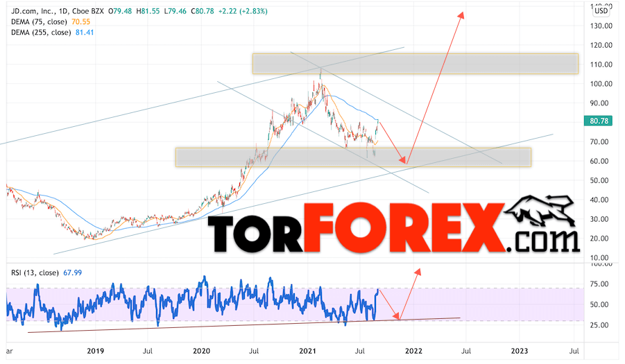Click the RSI 25.00 axis label
The image size is (625, 364).
(599, 325)
